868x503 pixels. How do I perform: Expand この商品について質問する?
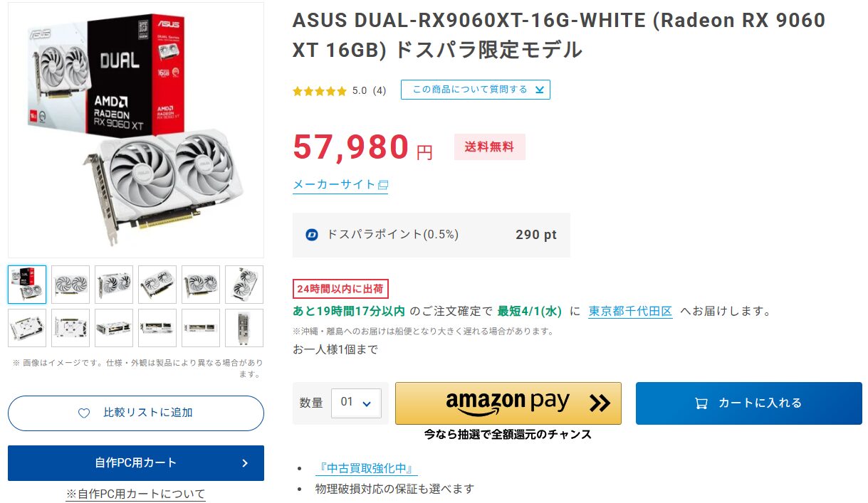click(475, 90)
